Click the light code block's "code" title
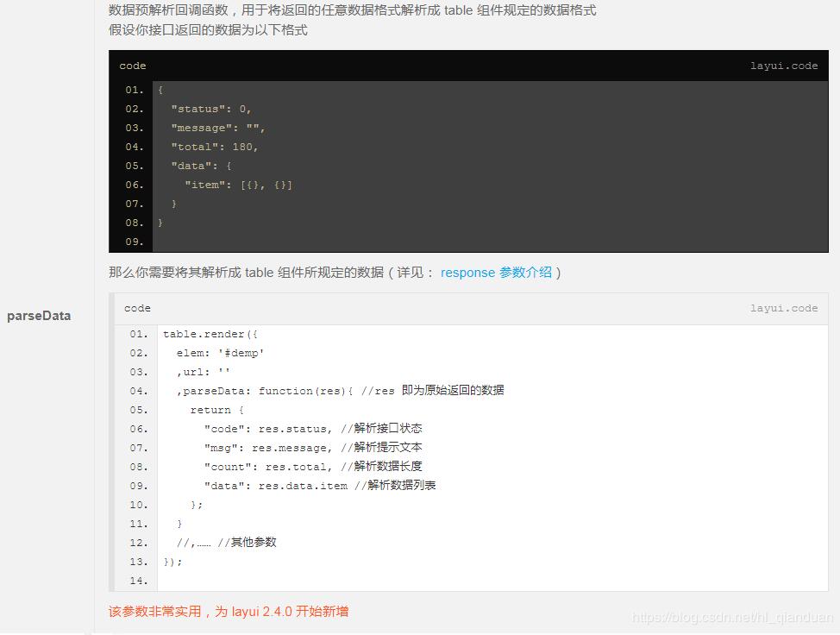 pos(137,309)
